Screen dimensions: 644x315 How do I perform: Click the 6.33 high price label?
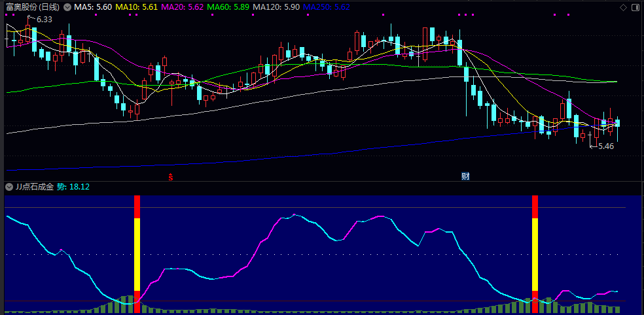(x=45, y=19)
